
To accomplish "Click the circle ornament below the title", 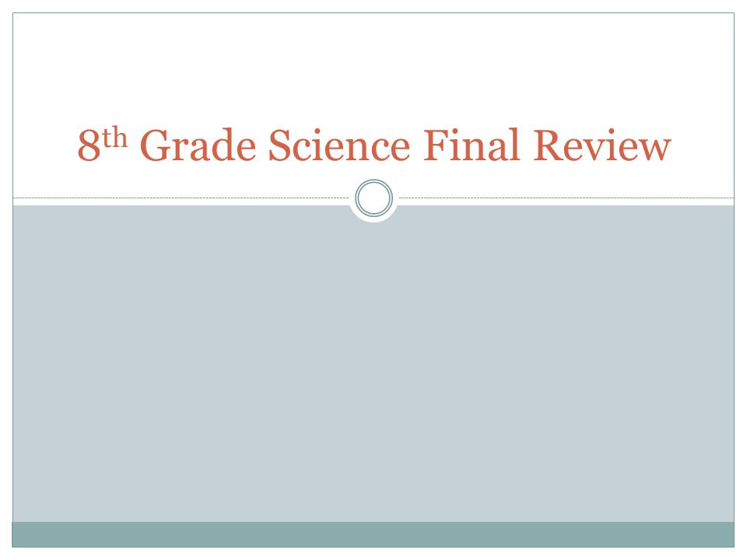I will point(374,198).
